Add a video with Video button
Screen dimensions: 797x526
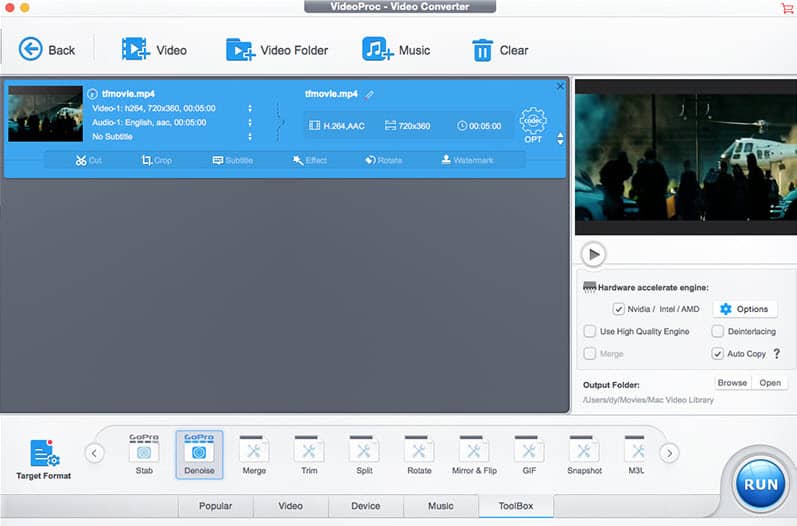pyautogui.click(x=154, y=50)
